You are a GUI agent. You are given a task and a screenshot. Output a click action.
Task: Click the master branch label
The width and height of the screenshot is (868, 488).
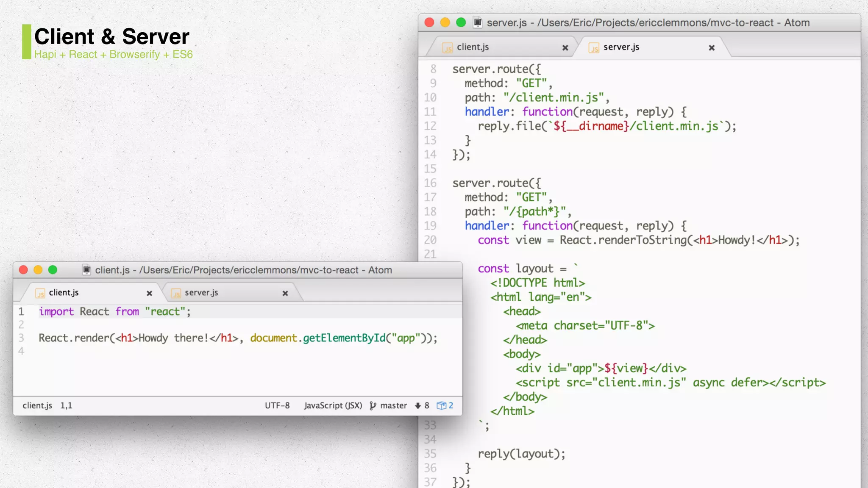[393, 405]
